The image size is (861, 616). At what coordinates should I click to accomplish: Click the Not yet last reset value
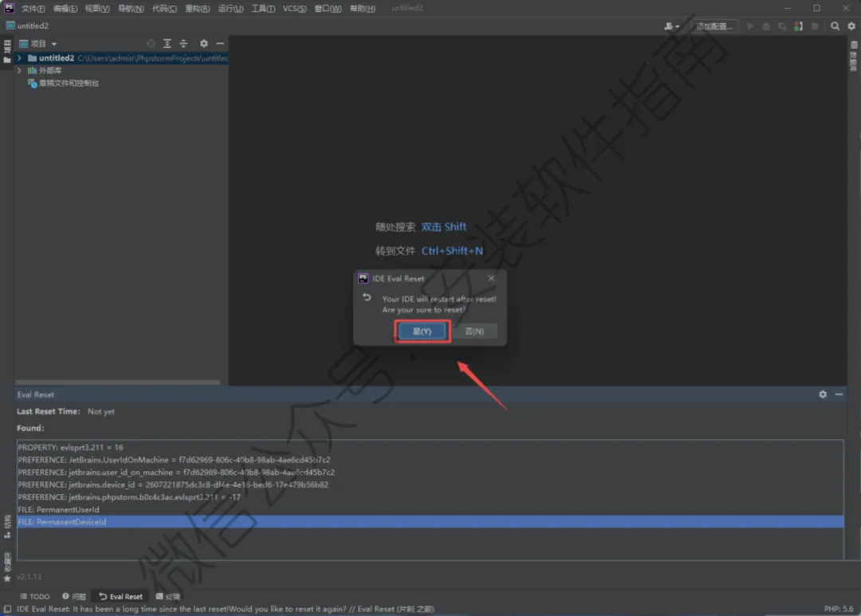[x=101, y=411]
